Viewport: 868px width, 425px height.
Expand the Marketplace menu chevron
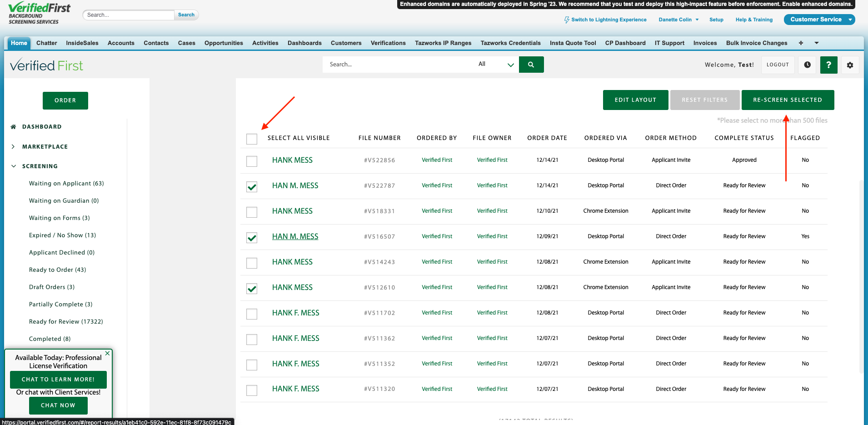coord(13,146)
